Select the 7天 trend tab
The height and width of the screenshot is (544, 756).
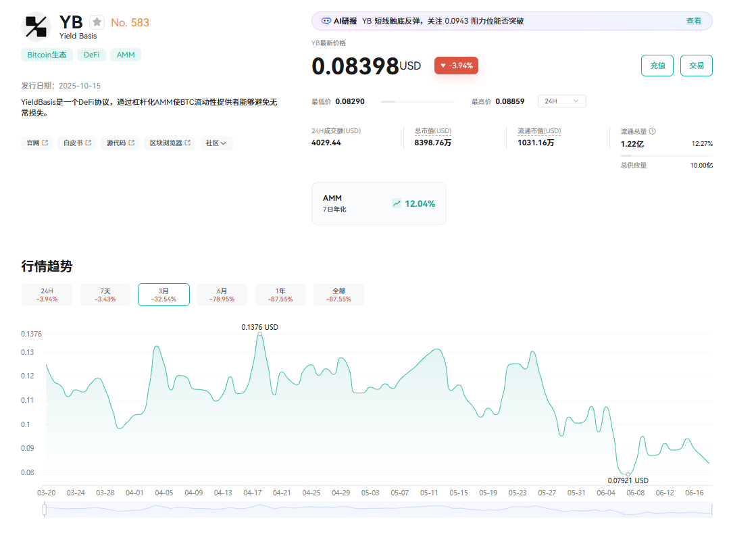105,295
